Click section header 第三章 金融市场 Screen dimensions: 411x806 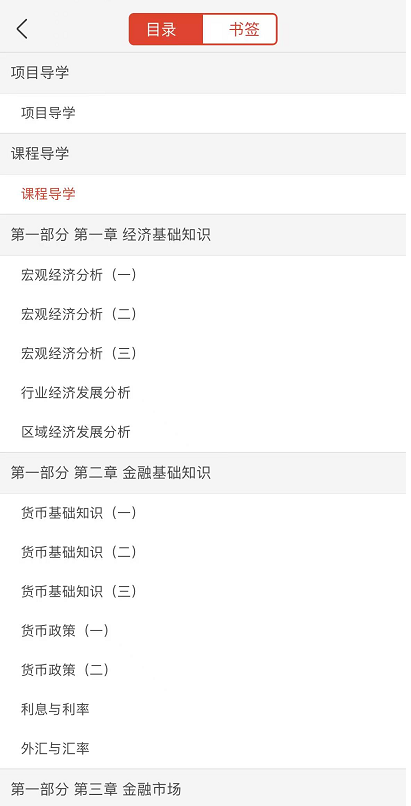click(206, 788)
